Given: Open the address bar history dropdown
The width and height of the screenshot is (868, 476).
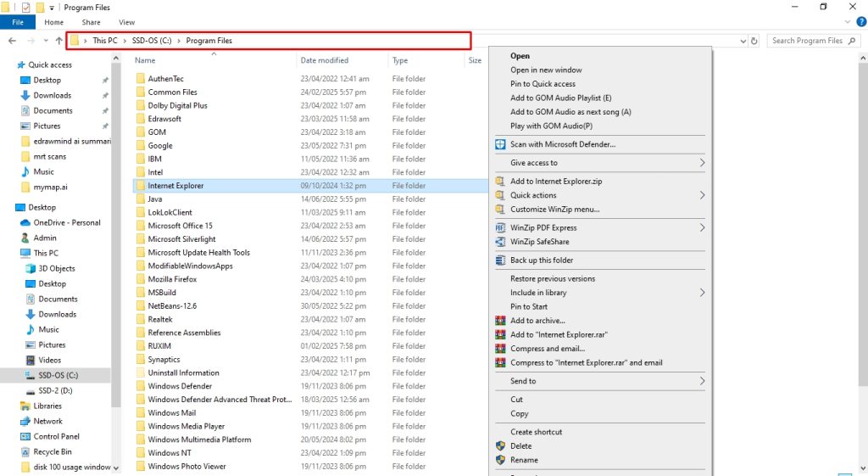Looking at the screenshot, I should (x=743, y=41).
